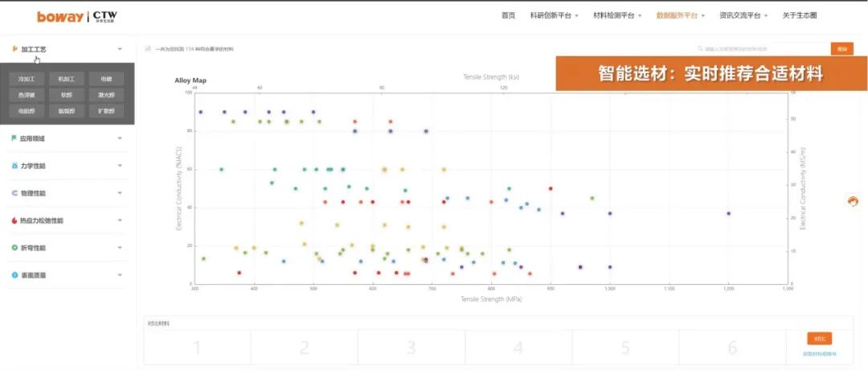
Task: Click the green ring icon for 折弯性能
Action: coord(14,247)
